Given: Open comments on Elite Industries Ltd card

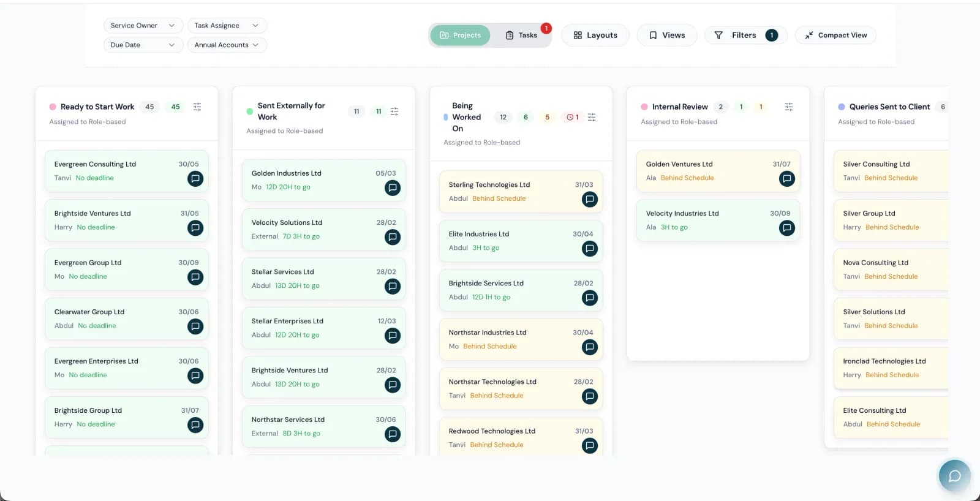Looking at the screenshot, I should [x=590, y=249].
